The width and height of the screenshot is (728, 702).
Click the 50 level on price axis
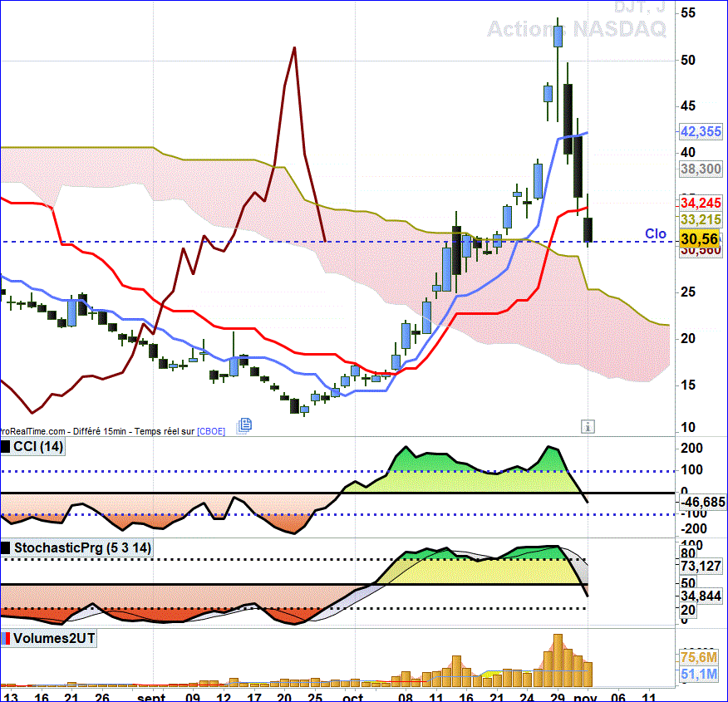(688, 61)
